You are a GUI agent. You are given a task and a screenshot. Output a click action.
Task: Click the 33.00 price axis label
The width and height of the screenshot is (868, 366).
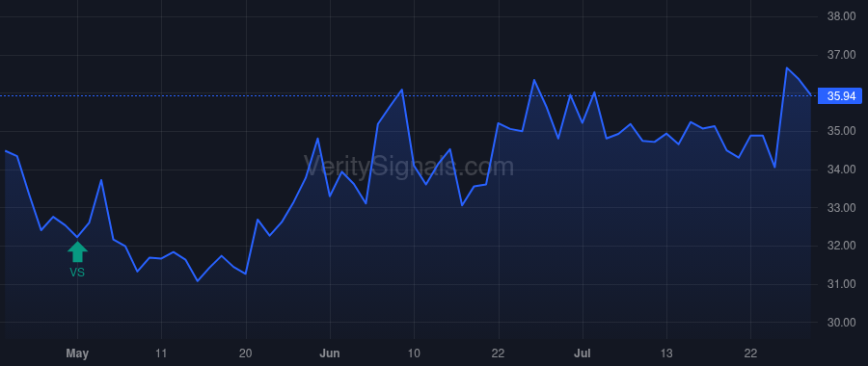pos(841,208)
